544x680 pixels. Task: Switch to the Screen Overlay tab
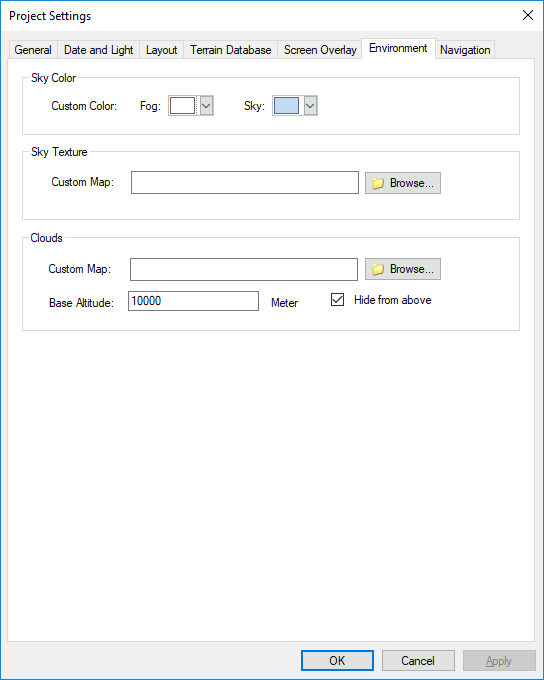pyautogui.click(x=320, y=50)
